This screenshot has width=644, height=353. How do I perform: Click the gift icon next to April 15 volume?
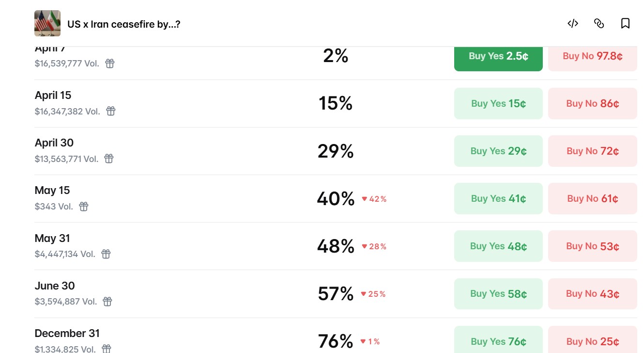point(111,111)
